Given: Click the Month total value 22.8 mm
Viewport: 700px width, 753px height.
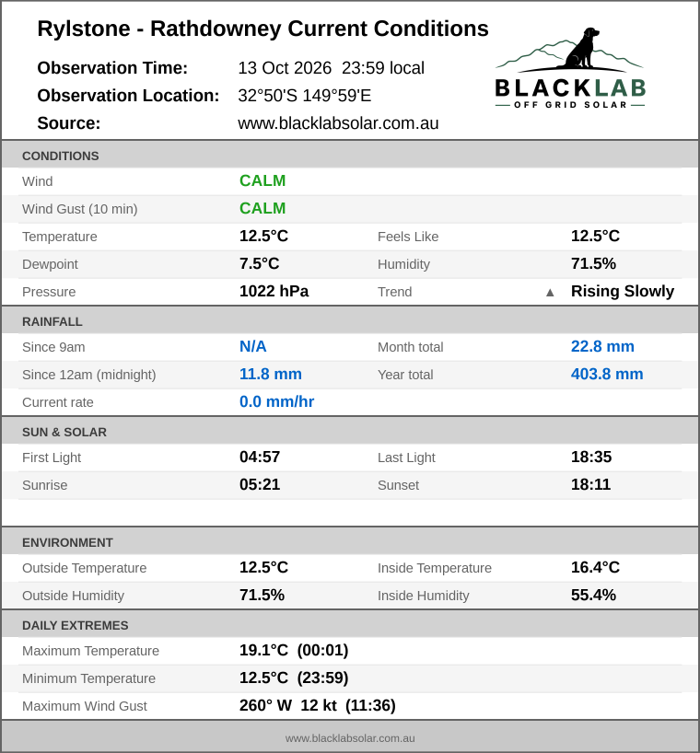Looking at the screenshot, I should tap(602, 346).
